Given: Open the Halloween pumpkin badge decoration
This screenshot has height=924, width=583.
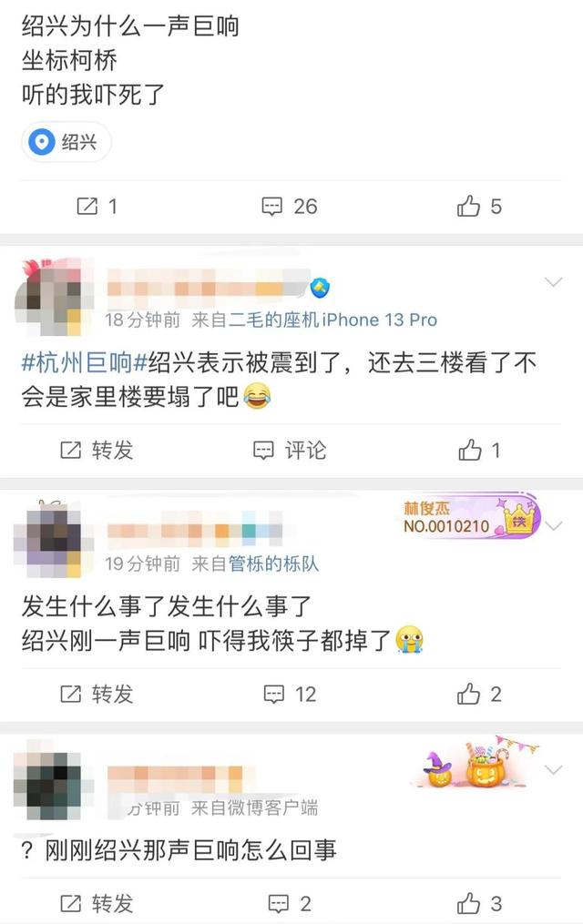Looking at the screenshot, I should click(x=476, y=762).
